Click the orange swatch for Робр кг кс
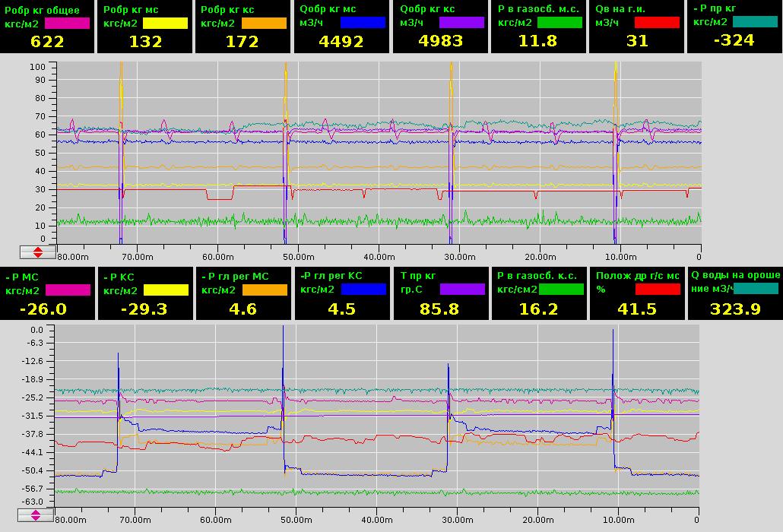Image resolution: width=783 pixels, height=532 pixels. [264, 23]
